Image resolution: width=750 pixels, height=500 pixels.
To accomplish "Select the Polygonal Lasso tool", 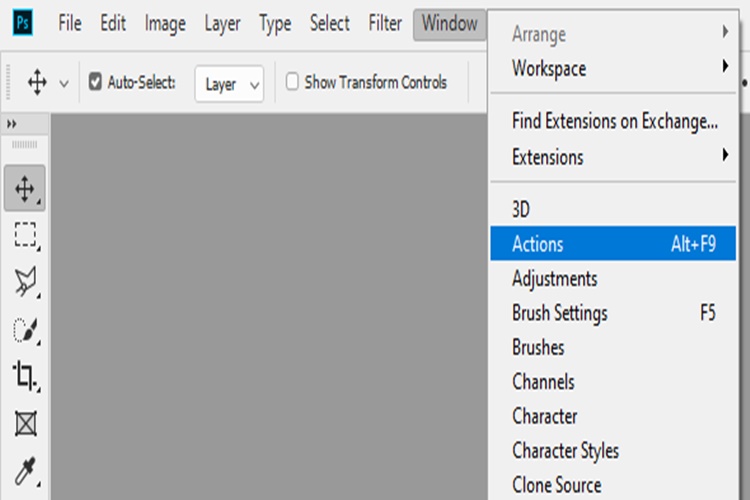I will pos(25,281).
